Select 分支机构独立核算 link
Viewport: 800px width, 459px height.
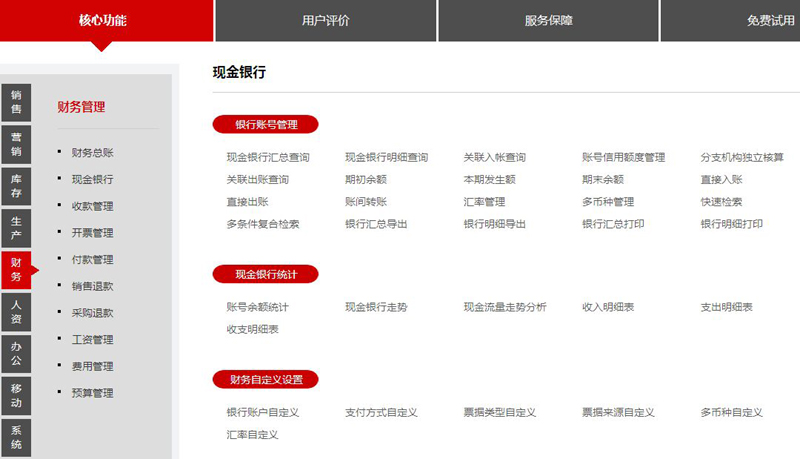pos(742,158)
